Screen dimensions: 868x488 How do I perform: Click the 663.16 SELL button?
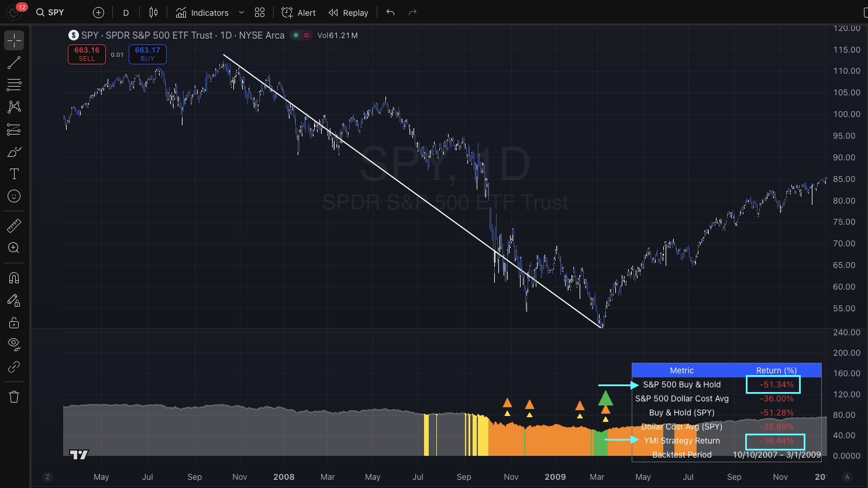coord(87,54)
